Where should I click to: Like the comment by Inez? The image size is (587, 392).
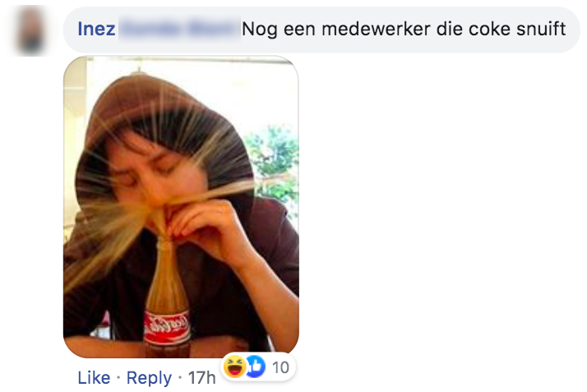tap(94, 378)
